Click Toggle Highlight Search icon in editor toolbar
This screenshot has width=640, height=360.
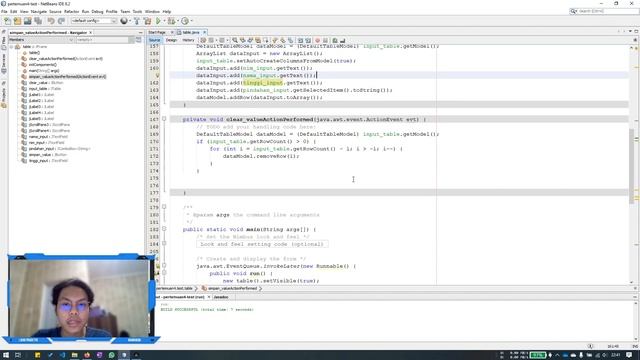tap(258, 40)
